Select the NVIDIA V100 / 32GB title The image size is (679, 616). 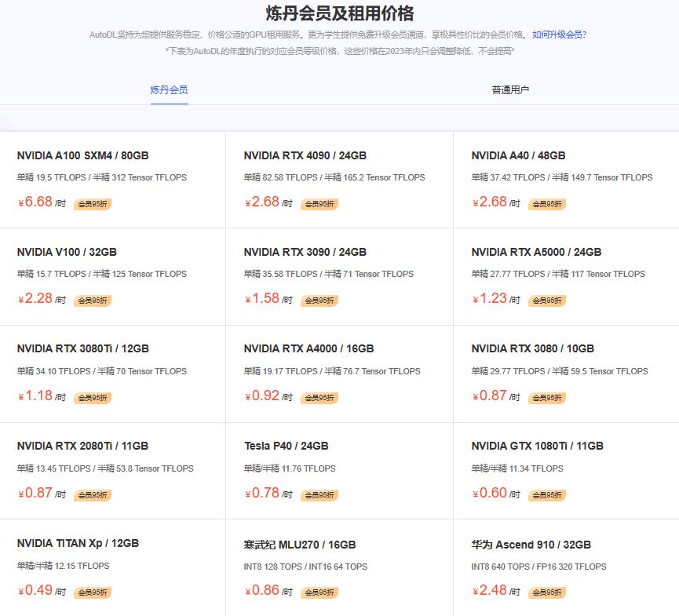tap(67, 252)
